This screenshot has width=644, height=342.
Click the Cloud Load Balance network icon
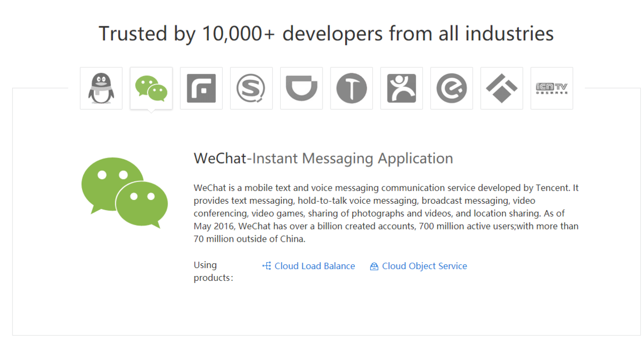267,266
